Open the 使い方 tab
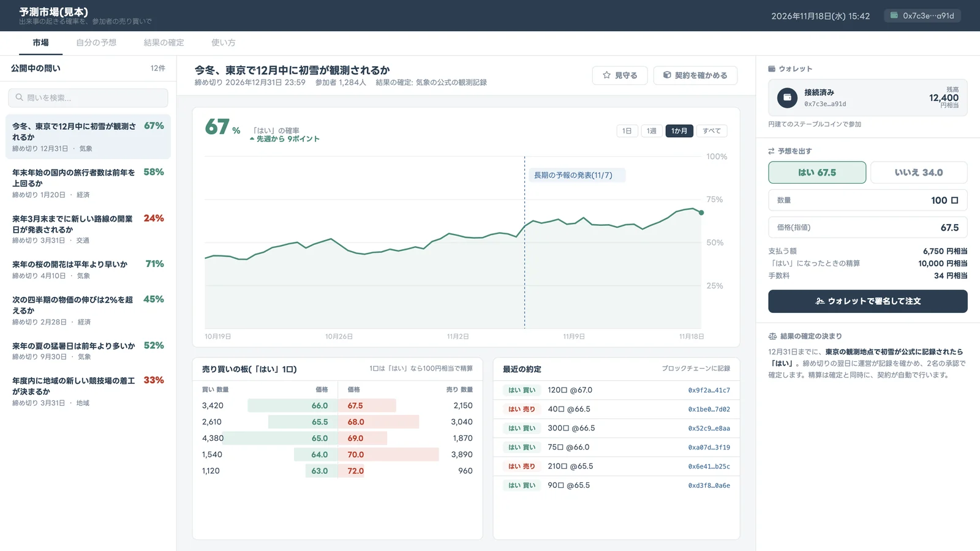 point(224,43)
